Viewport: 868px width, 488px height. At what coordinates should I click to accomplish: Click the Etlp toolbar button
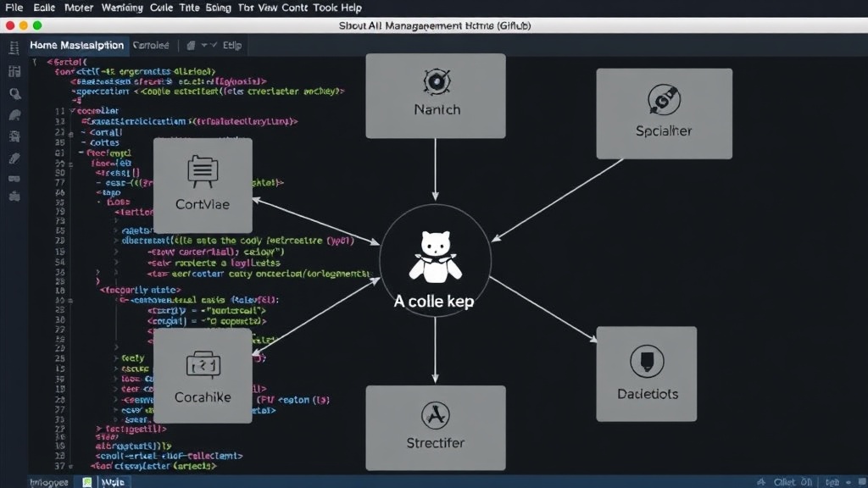(x=232, y=46)
